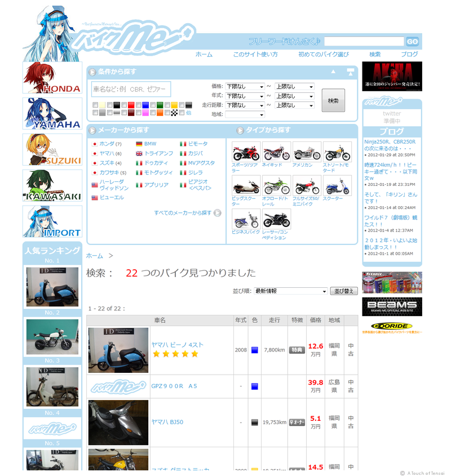Viewport: 451px width, 476px height.
Task: Open the Honda maker banner
Action: (52, 77)
